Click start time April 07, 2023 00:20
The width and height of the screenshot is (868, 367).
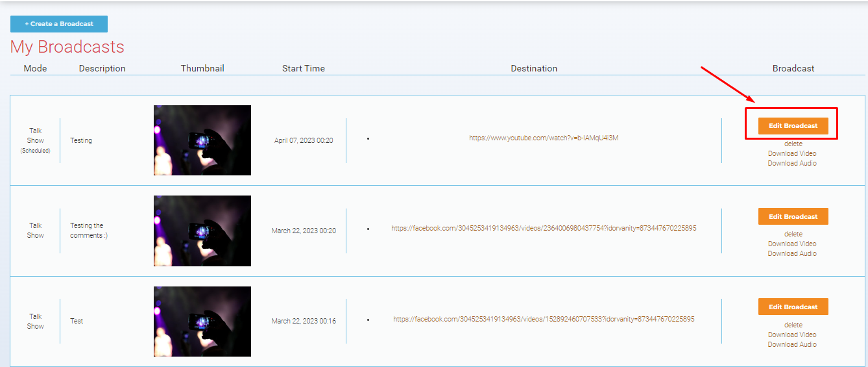coord(304,140)
